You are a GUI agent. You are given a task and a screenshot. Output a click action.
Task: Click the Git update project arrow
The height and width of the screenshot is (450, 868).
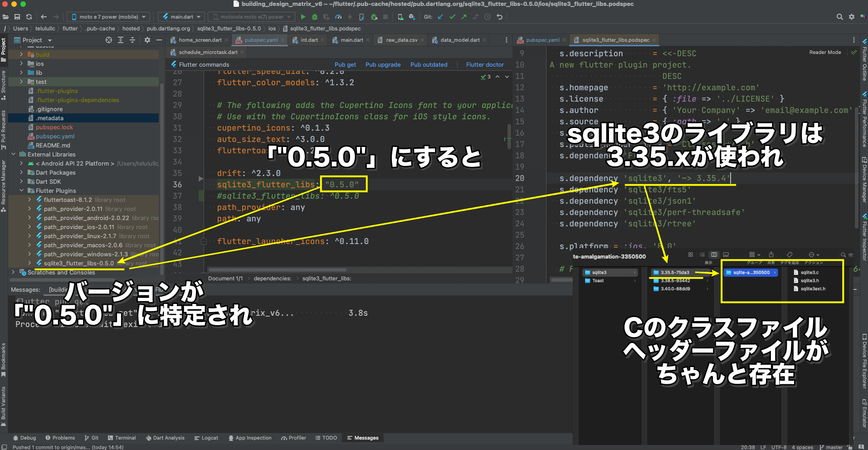point(440,17)
